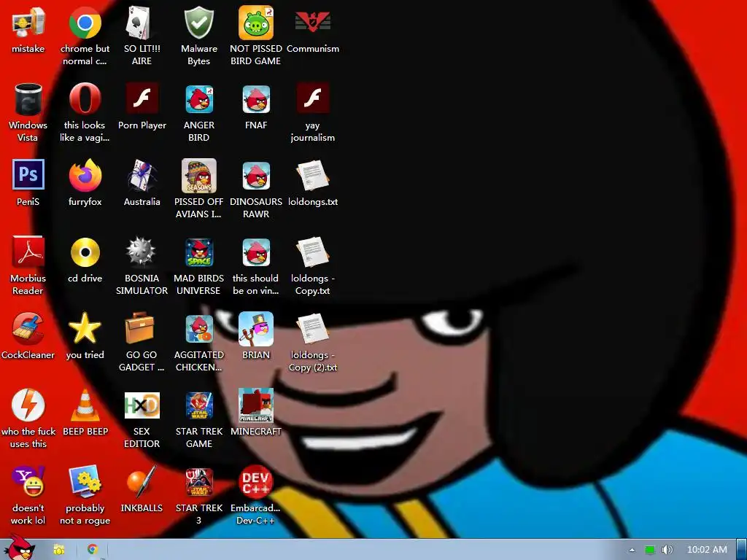Show hidden system tray icons arrow
Image resolution: width=747 pixels, height=560 pixels.
632,550
